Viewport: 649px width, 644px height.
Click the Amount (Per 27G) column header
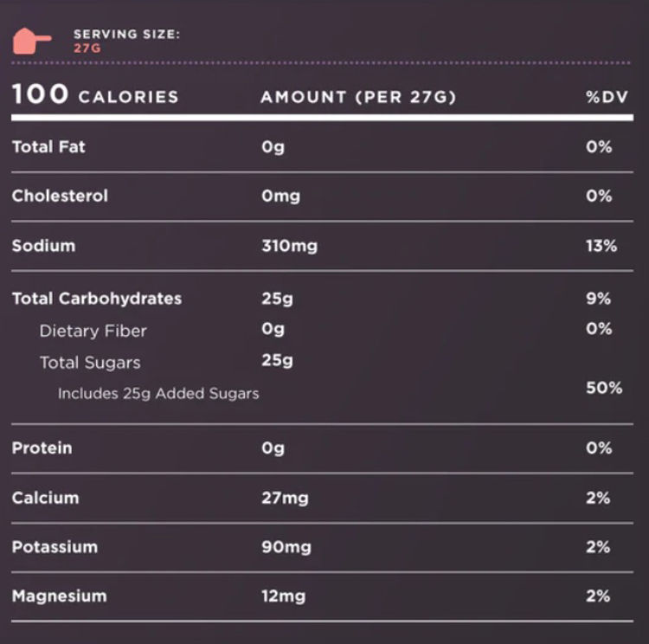pos(358,97)
